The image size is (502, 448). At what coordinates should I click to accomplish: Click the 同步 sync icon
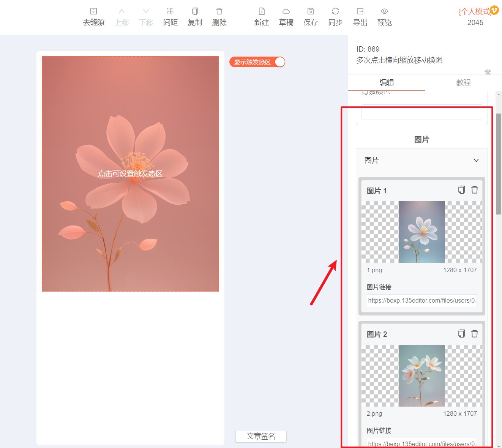[335, 11]
